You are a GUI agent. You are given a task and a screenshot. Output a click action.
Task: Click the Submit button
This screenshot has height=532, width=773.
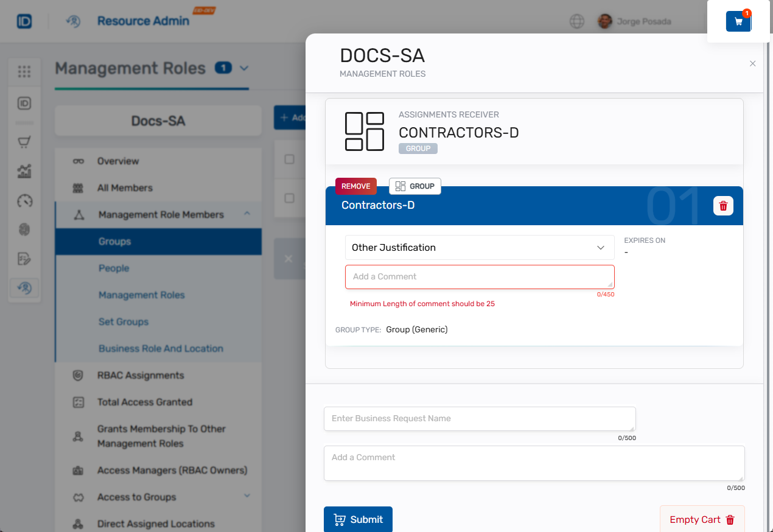coord(358,519)
